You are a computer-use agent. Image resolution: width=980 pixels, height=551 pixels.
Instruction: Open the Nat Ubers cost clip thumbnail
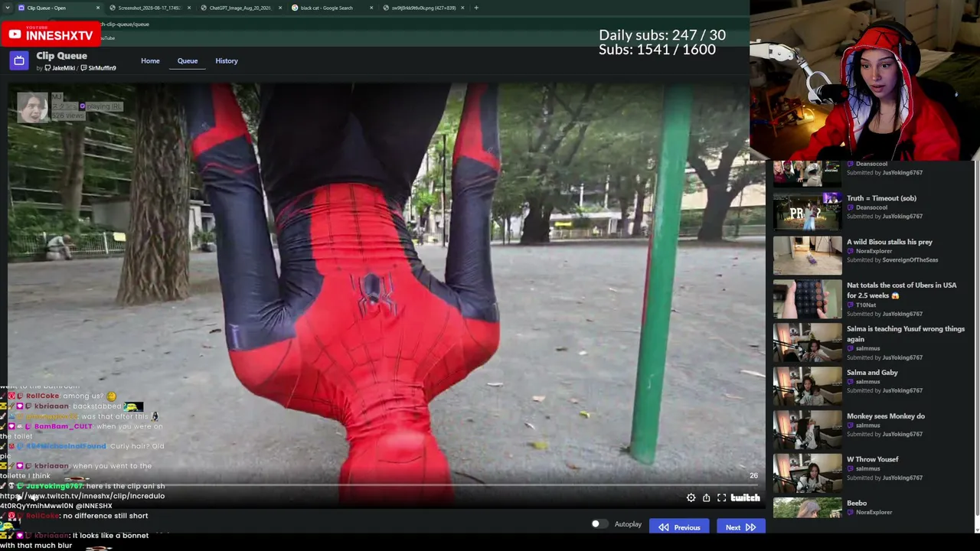807,298
